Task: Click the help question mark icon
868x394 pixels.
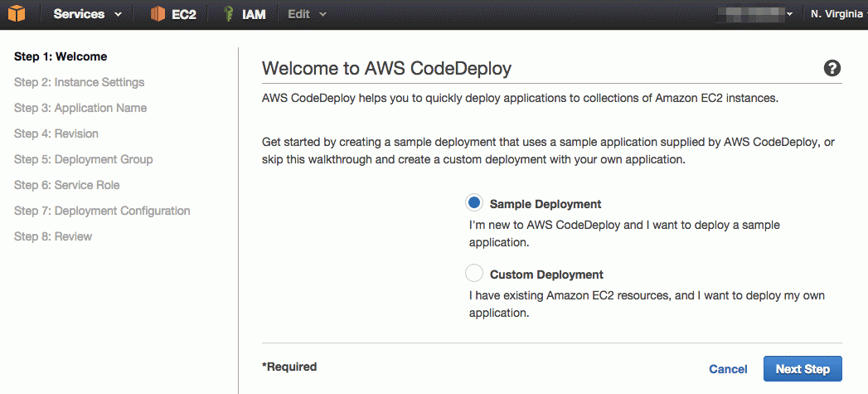Action: point(832,68)
